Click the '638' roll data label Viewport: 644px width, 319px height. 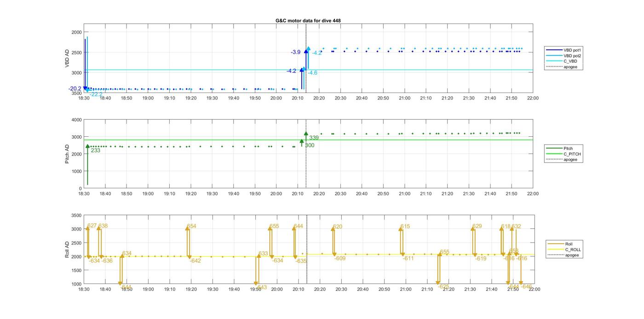(103, 226)
